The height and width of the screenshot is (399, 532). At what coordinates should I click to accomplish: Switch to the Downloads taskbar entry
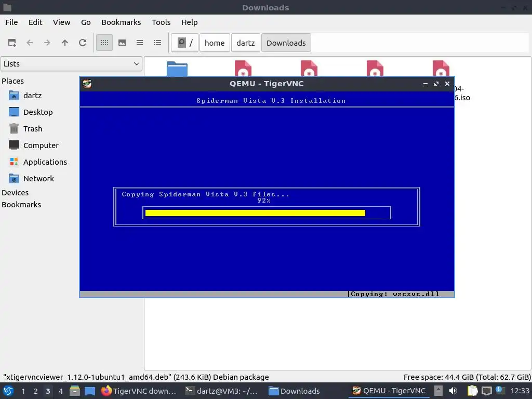pos(294,391)
